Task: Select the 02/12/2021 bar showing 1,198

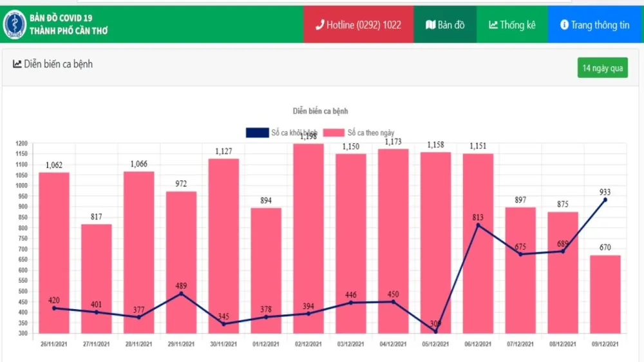Action: (x=308, y=238)
